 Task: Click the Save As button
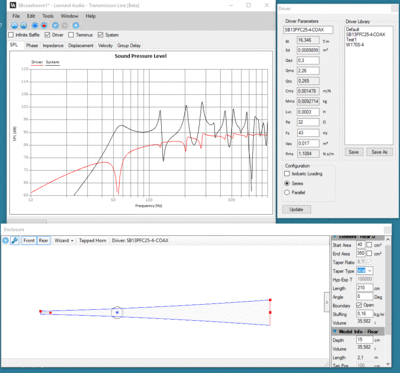(379, 152)
